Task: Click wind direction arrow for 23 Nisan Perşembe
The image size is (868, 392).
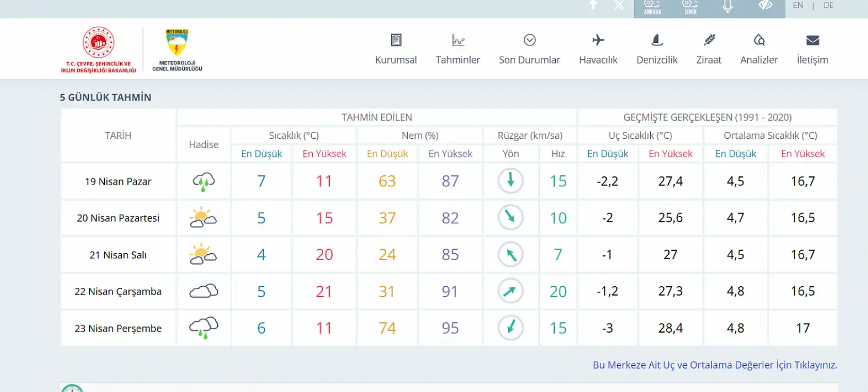Action: pyautogui.click(x=510, y=328)
